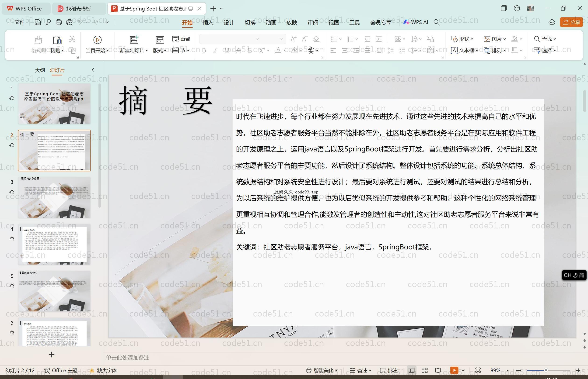This screenshot has height=379, width=588.
Task: Click the decrease indent icon
Action: 367,39
